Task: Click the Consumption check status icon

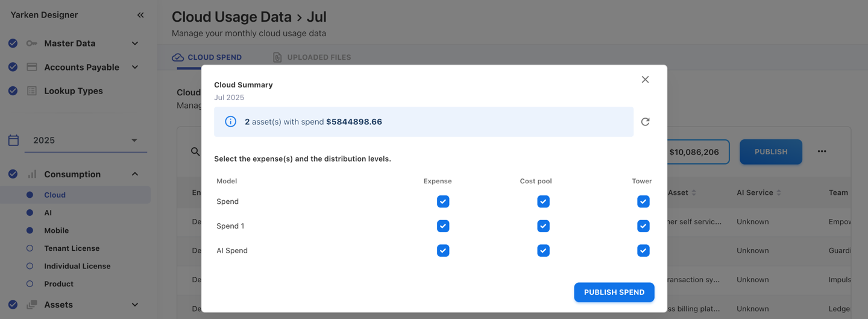Action: (13, 174)
